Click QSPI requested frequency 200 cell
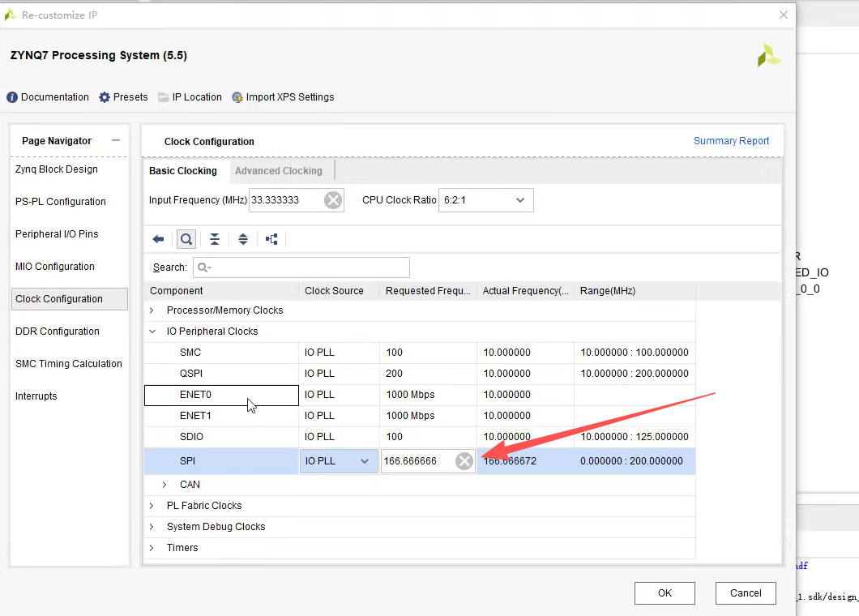The height and width of the screenshot is (616, 859). [428, 373]
